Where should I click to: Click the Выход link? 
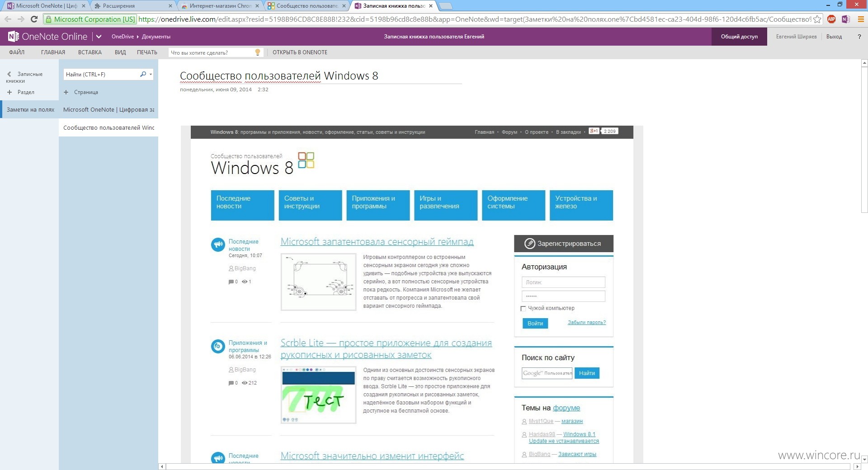(x=834, y=37)
